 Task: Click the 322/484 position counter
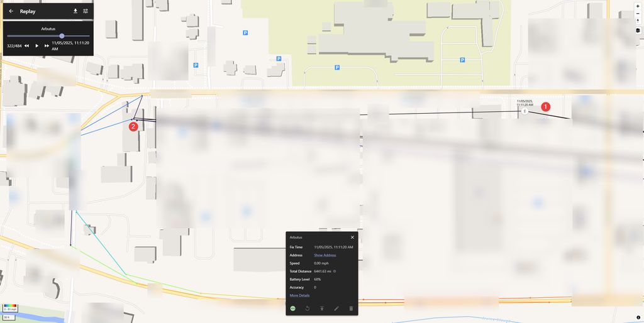[14, 46]
